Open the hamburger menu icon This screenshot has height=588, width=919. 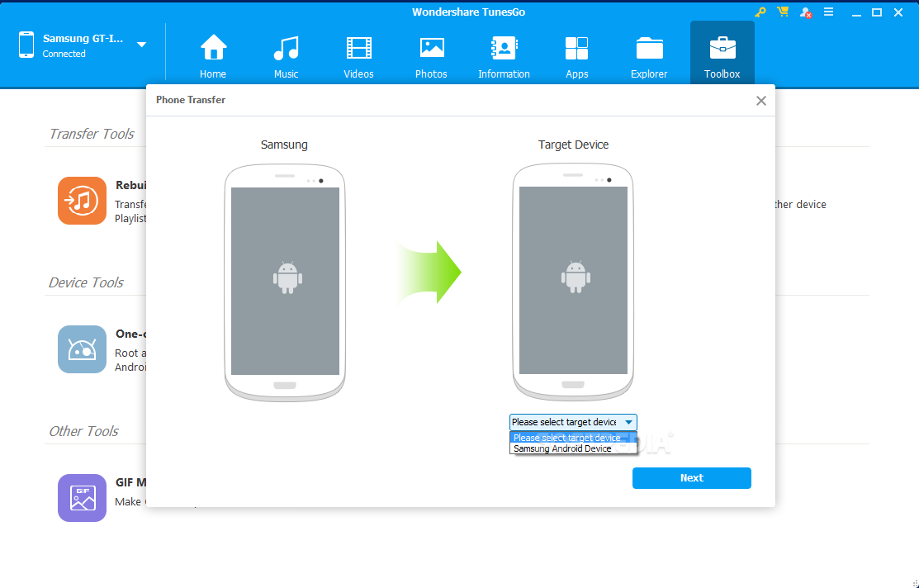tap(828, 12)
